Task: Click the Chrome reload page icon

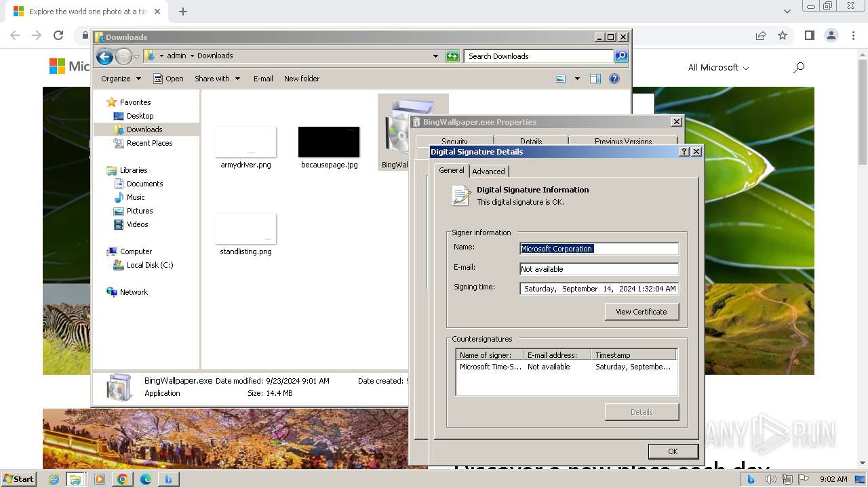Action: [58, 35]
